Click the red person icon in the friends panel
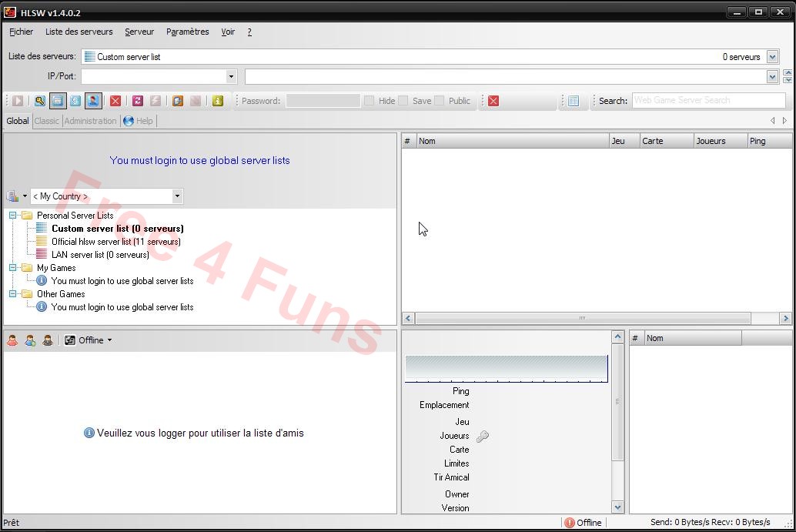The width and height of the screenshot is (796, 532). click(12, 340)
